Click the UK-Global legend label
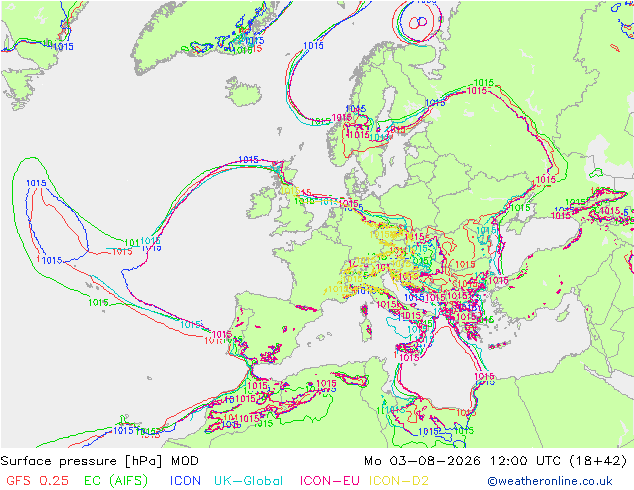This screenshot has width=634, height=490. click(x=248, y=481)
